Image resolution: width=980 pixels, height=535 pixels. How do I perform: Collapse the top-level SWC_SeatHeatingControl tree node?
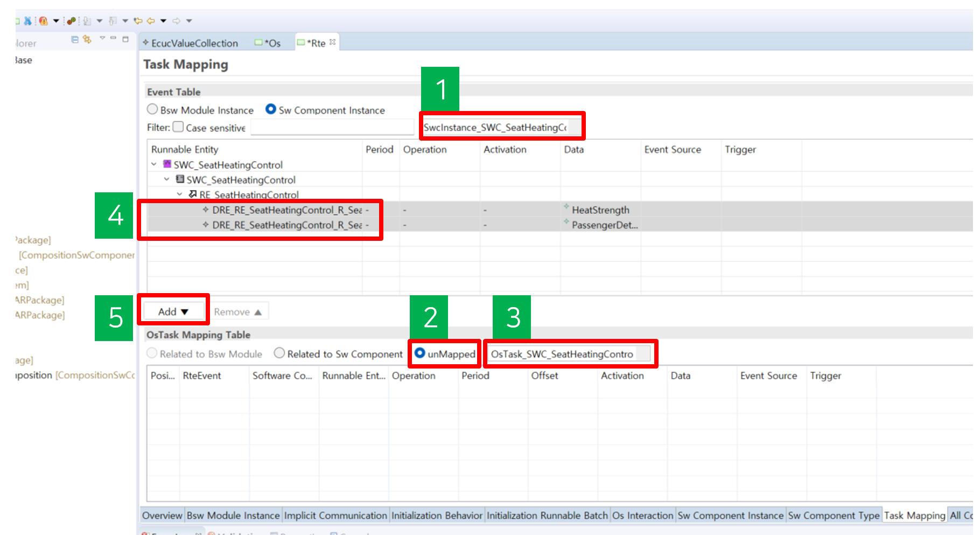[x=154, y=164]
